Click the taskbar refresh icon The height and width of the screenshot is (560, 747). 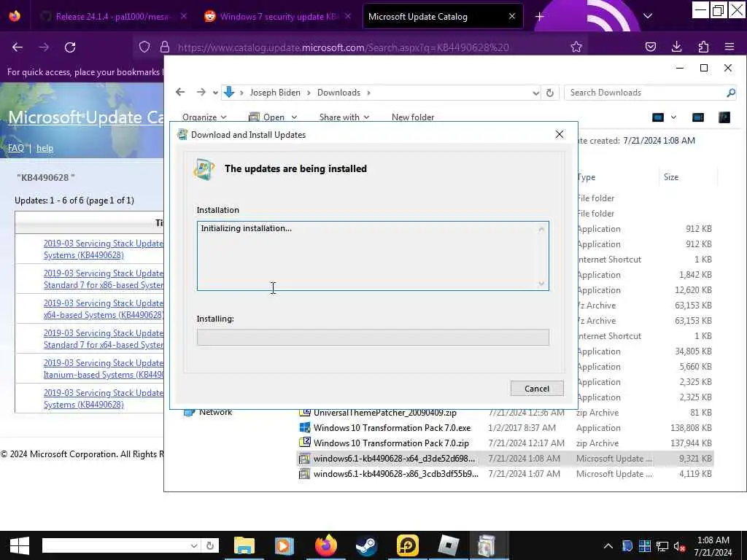pos(210,545)
